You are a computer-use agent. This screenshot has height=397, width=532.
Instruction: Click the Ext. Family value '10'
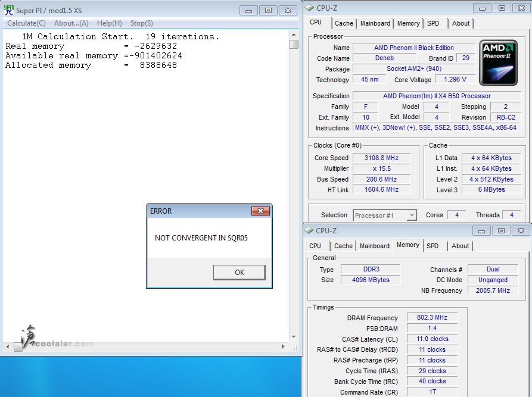(365, 117)
